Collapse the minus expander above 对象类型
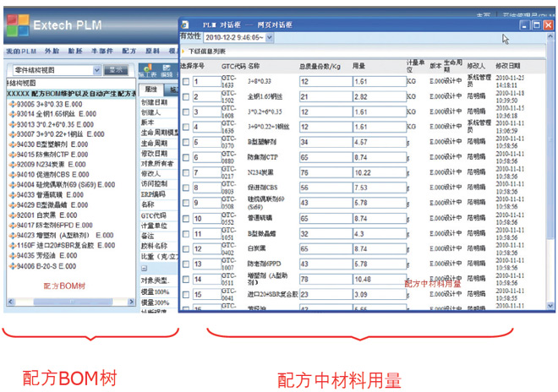The image size is (558, 392). pyautogui.click(x=144, y=267)
